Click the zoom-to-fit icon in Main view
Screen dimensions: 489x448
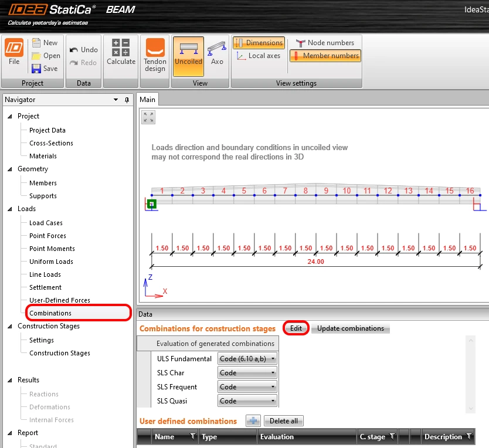148,117
